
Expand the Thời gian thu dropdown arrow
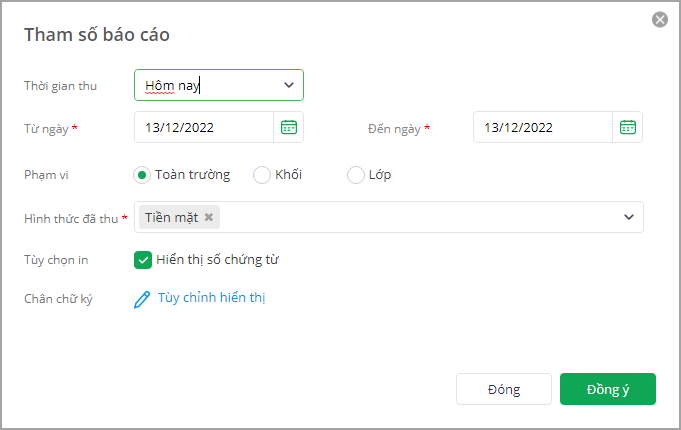289,85
